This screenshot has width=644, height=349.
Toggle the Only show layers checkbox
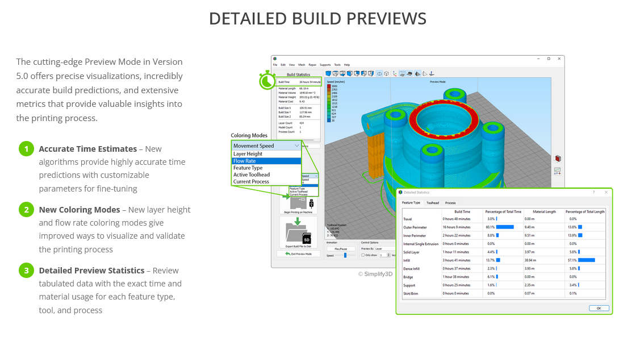[362, 255]
